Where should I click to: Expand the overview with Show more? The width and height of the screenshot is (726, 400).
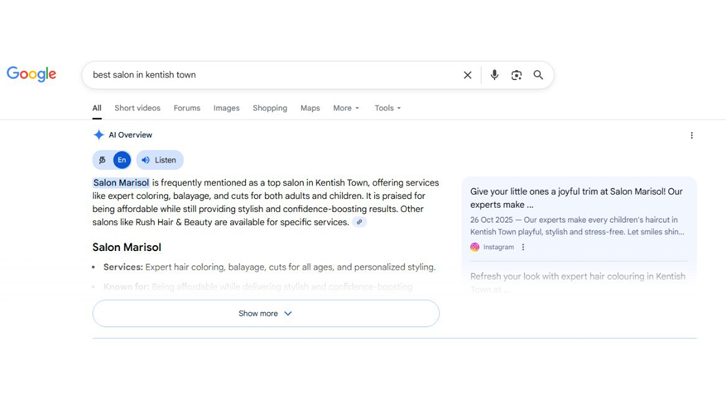point(266,313)
